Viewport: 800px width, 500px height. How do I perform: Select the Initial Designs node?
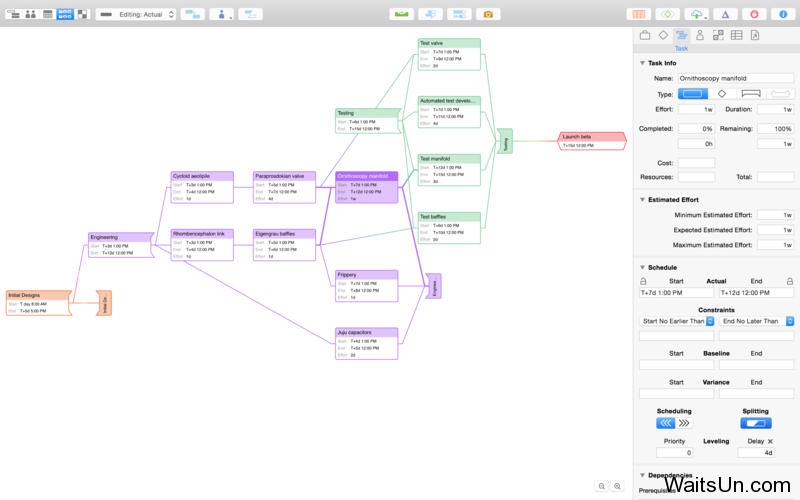pyautogui.click(x=39, y=303)
